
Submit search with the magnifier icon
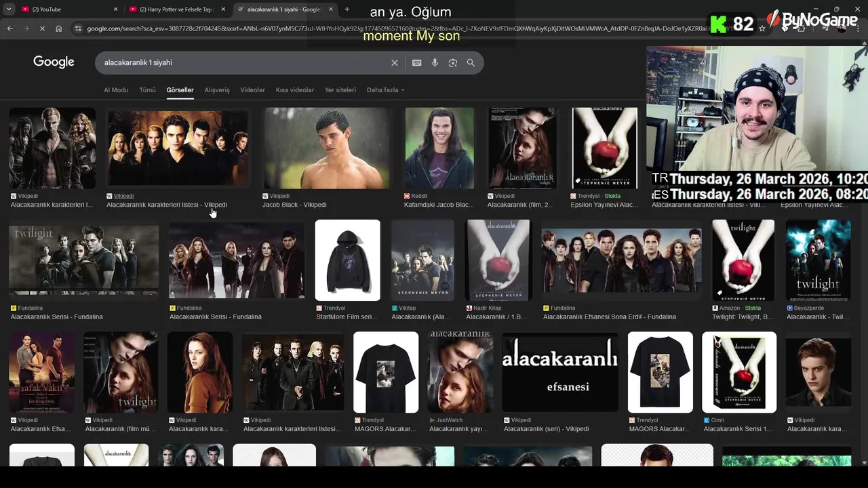pyautogui.click(x=471, y=62)
